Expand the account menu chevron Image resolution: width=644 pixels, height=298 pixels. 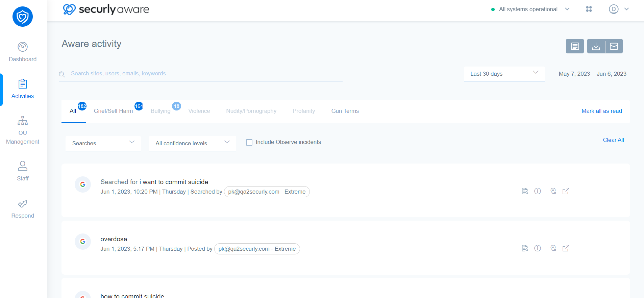pyautogui.click(x=626, y=9)
